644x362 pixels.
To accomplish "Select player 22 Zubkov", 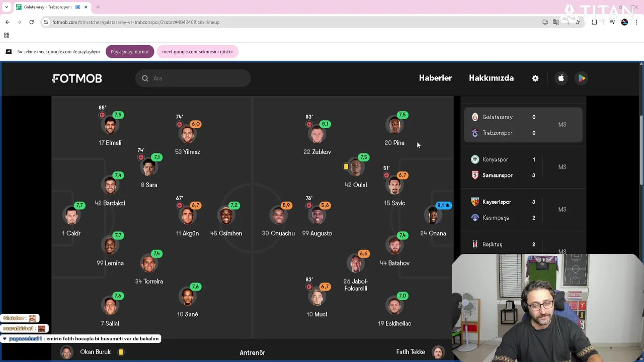I will pos(317,138).
